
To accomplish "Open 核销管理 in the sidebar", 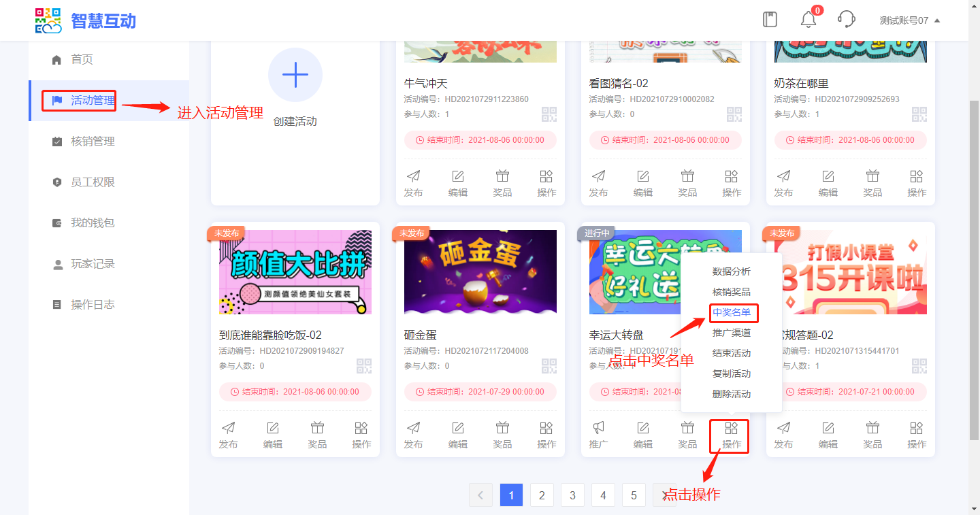I will tap(93, 142).
